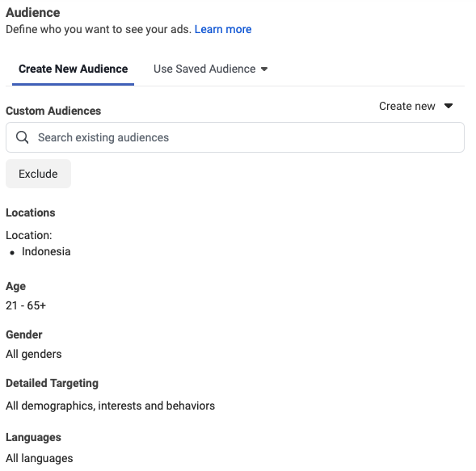Viewport: 476px width, 471px height.
Task: Switch to Create New Audience tab
Action: 74,69
